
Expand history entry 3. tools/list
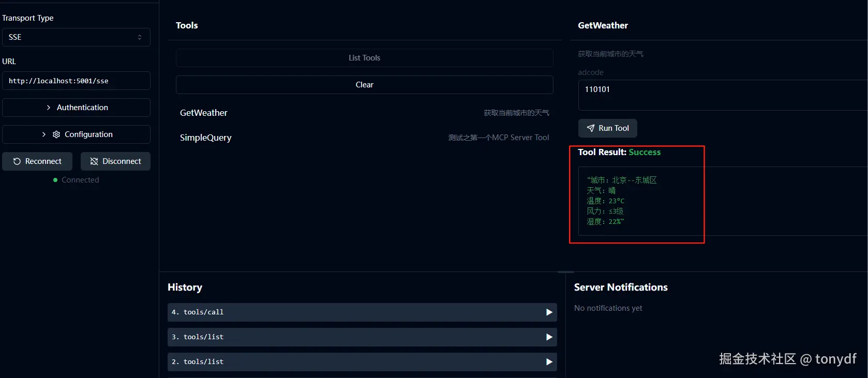point(362,337)
